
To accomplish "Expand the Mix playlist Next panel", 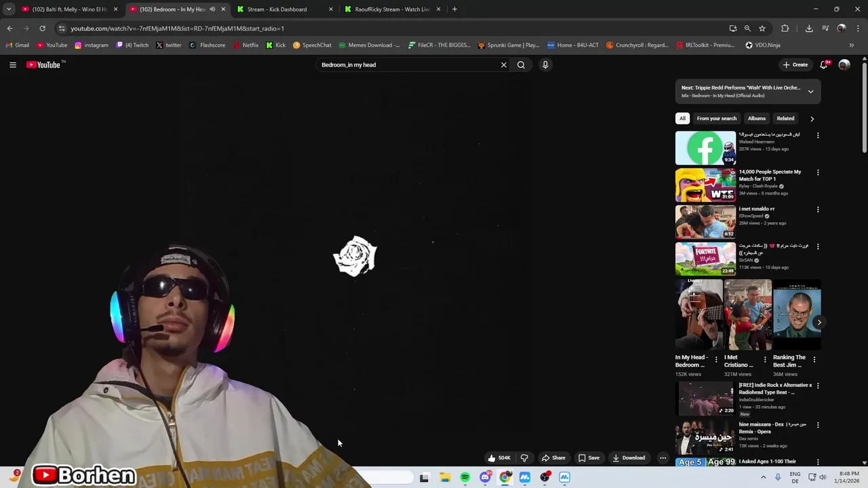I will pos(810,91).
